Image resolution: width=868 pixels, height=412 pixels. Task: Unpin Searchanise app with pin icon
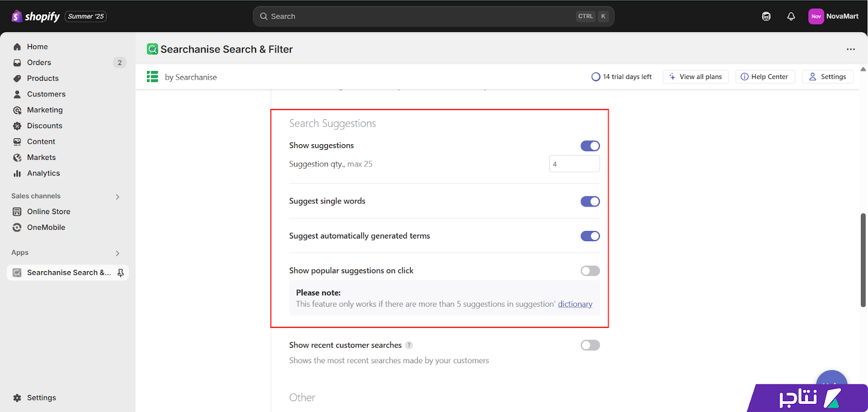pos(120,273)
